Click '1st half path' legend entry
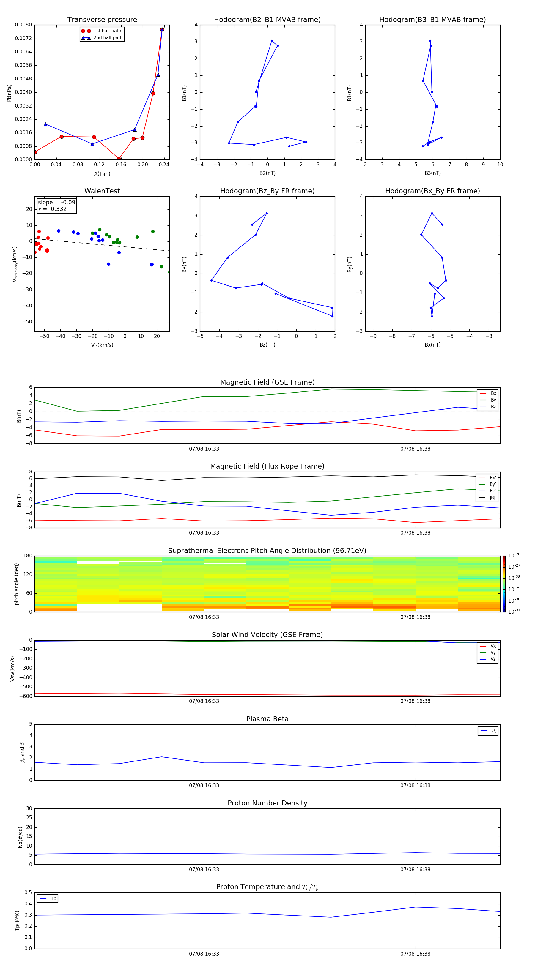The image size is (535, 980). [x=102, y=31]
